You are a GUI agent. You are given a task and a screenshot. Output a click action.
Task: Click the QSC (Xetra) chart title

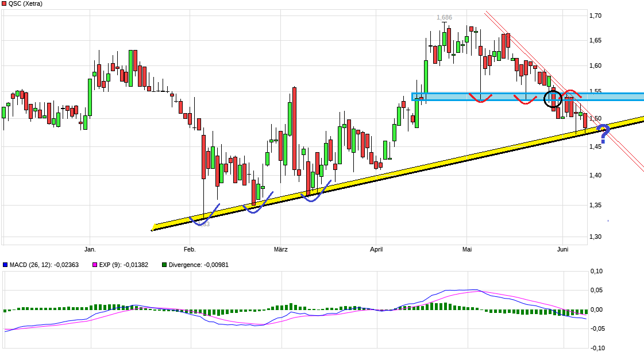[25, 3]
